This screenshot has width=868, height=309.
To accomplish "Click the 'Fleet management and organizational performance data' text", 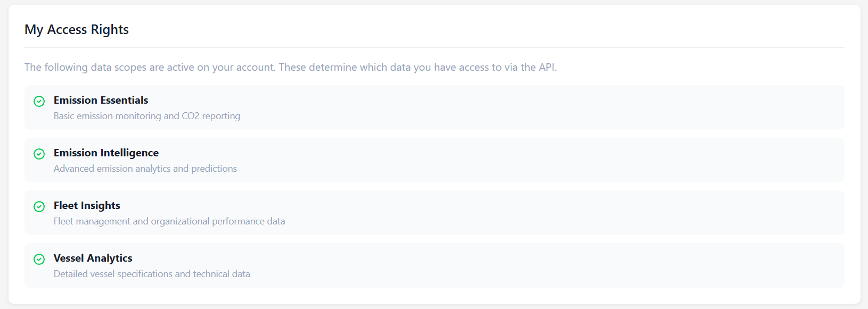I will pos(169,221).
